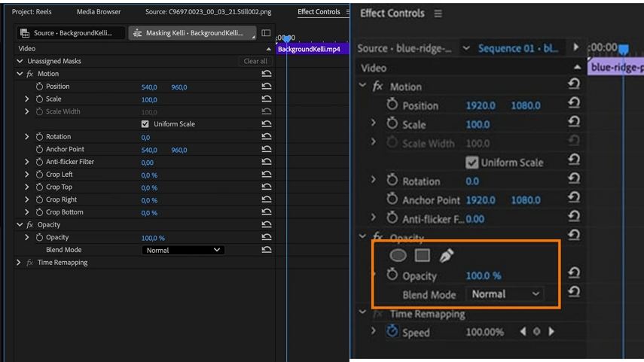Reset Crop Left parameter
Viewport: 644px width, 362px height.
[x=267, y=175]
